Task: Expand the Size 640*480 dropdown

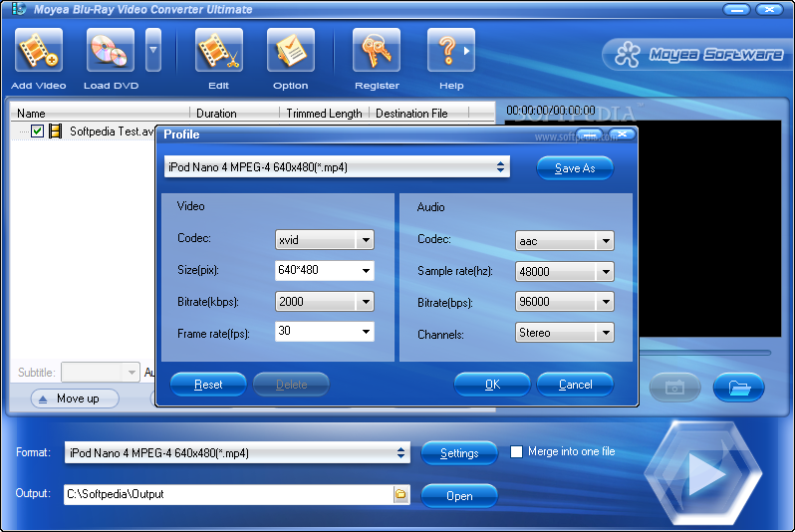Action: click(x=366, y=270)
